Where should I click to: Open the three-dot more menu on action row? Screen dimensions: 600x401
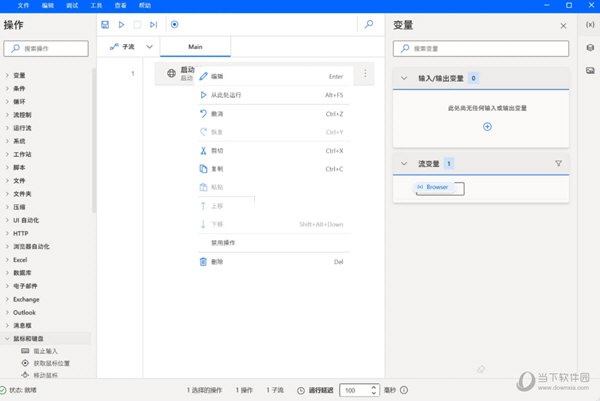[x=365, y=73]
